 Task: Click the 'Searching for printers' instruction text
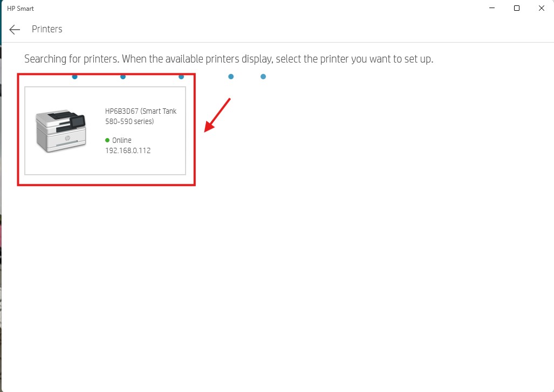(229, 59)
